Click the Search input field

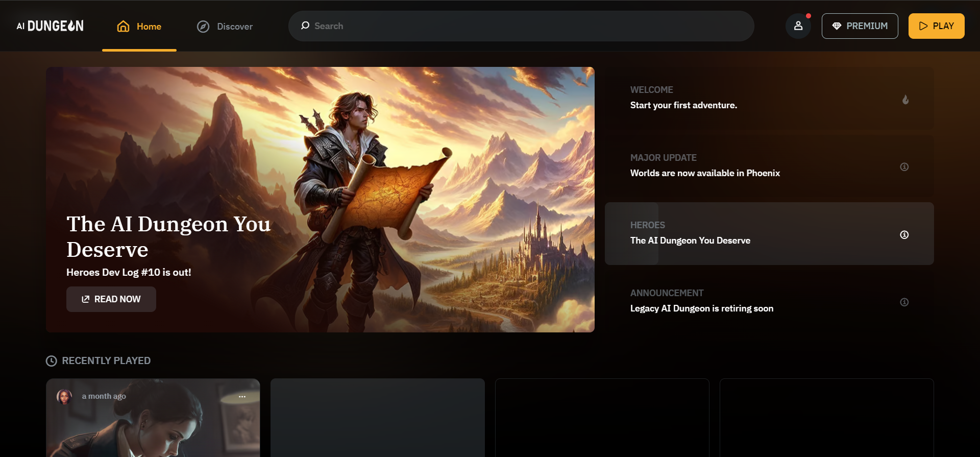pos(521,26)
